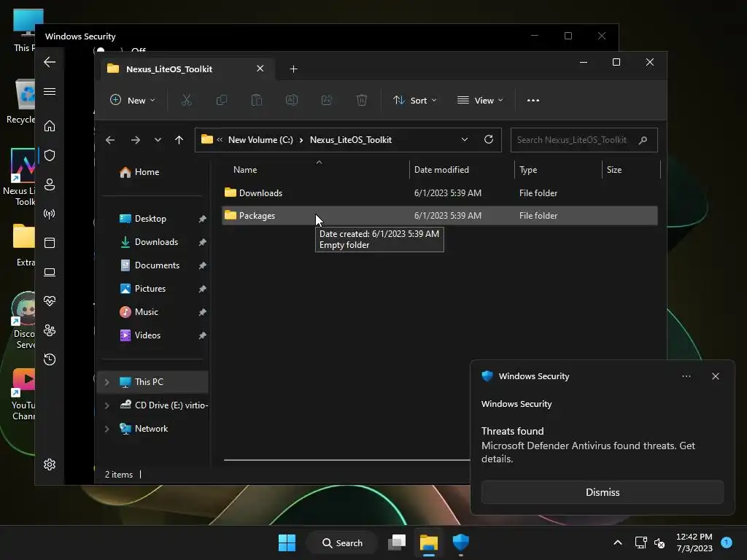Viewport: 747px width, 560px height.
Task: Sort by the Name column header
Action: click(245, 169)
